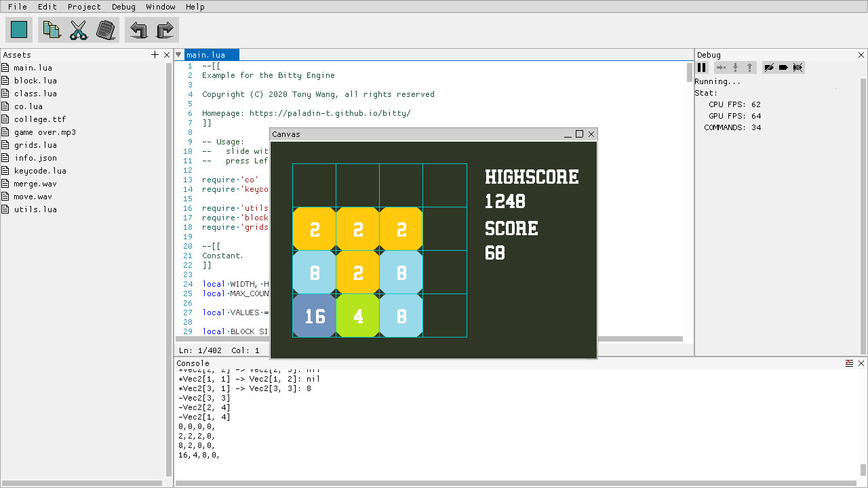
Task: Open the Debug menu in the menu bar
Action: [123, 7]
